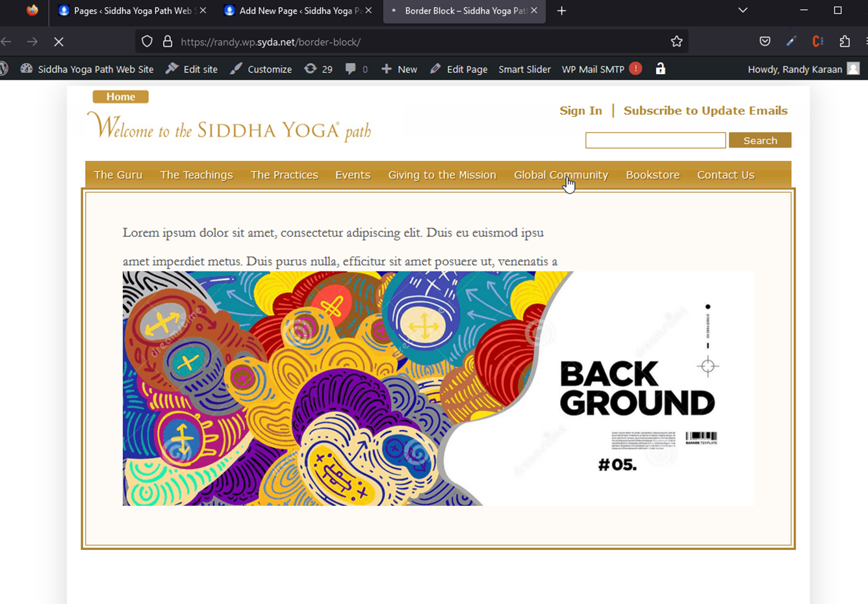Screen dimensions: 868x604
Task: Click the site search text field
Action: pyautogui.click(x=656, y=140)
